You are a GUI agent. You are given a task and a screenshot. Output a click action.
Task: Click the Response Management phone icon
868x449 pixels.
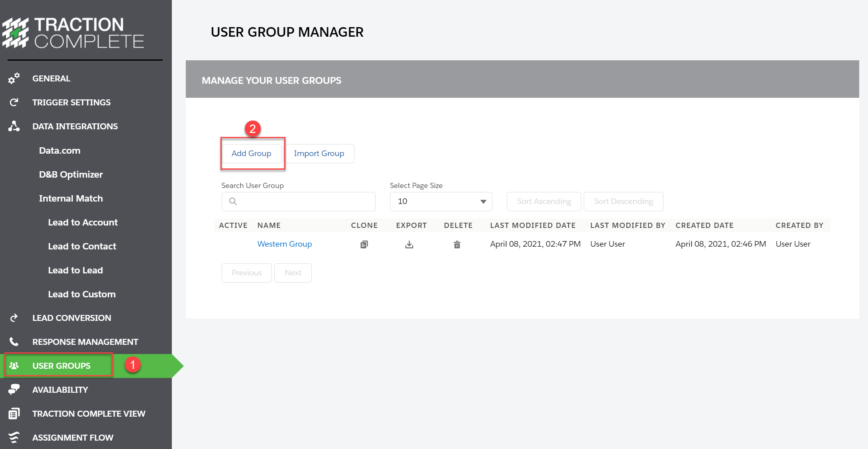coord(14,342)
